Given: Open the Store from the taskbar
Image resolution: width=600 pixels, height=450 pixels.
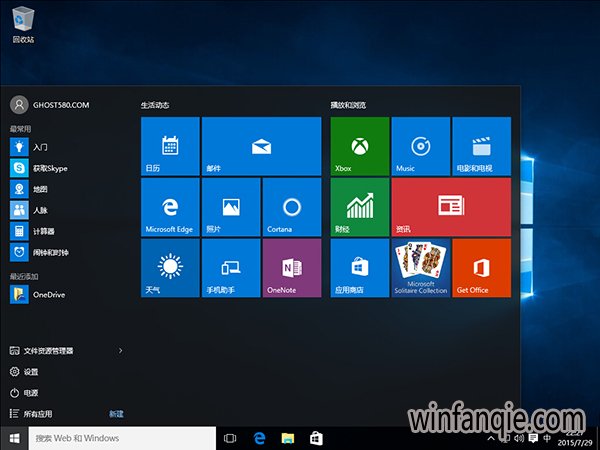Looking at the screenshot, I should (316, 438).
